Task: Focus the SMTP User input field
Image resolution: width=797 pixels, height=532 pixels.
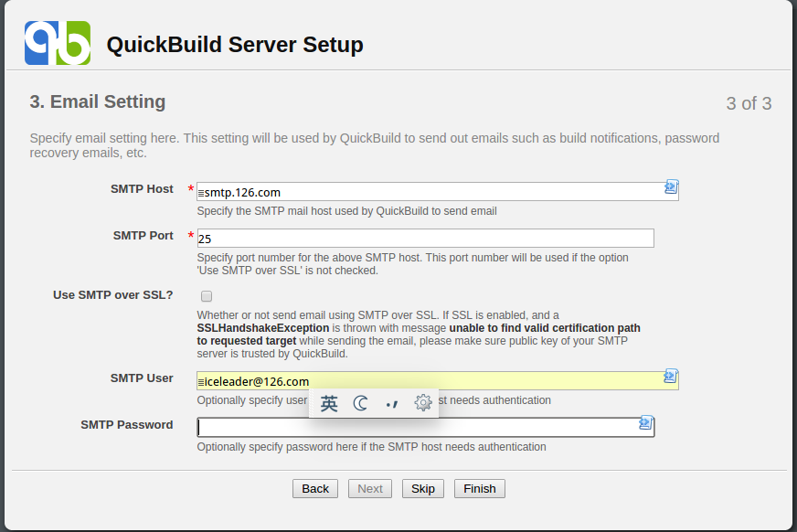Action: [438, 381]
